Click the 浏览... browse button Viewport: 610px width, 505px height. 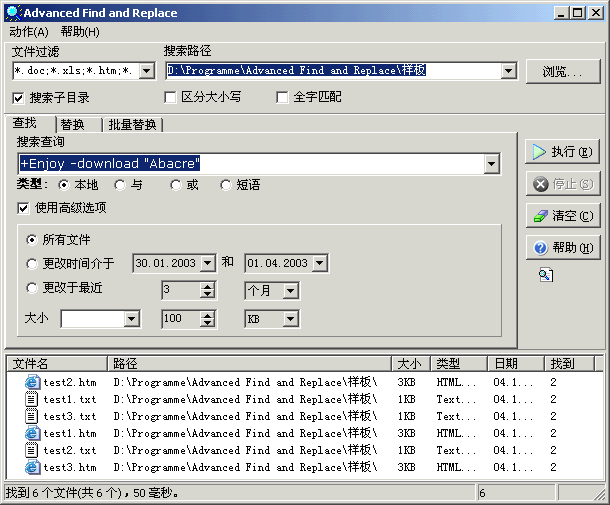[x=563, y=72]
